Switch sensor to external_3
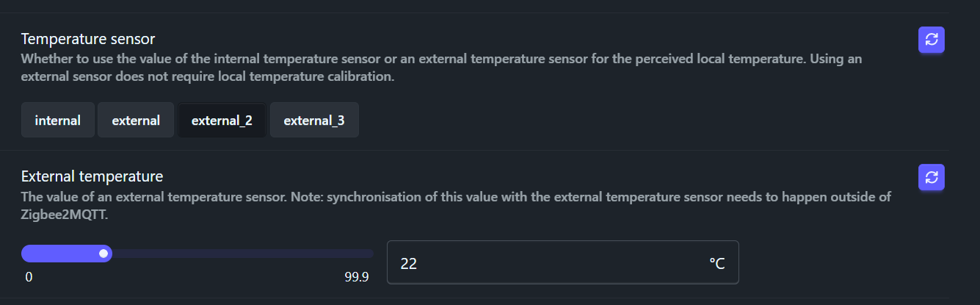Viewport: 980px width, 305px height. pos(314,121)
